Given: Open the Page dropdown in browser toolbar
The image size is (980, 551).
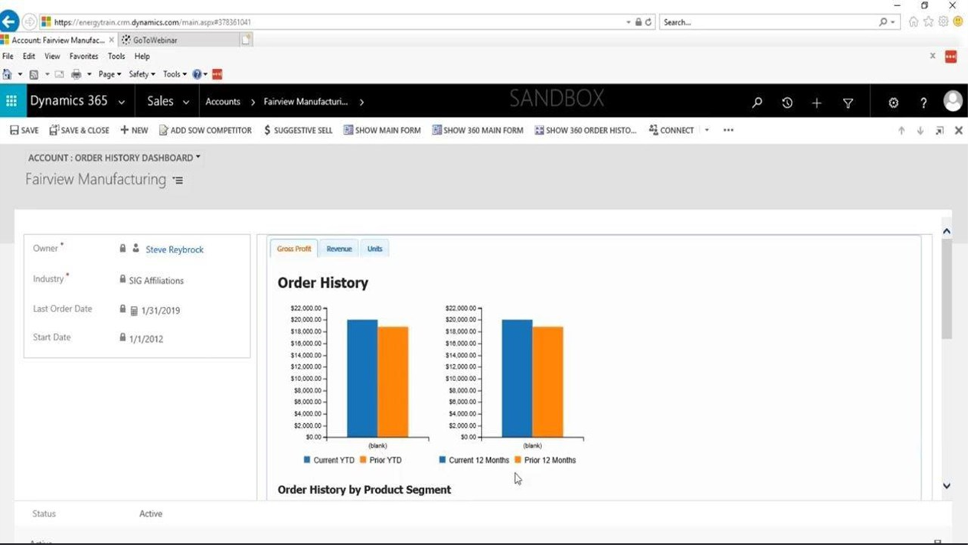Looking at the screenshot, I should (109, 74).
